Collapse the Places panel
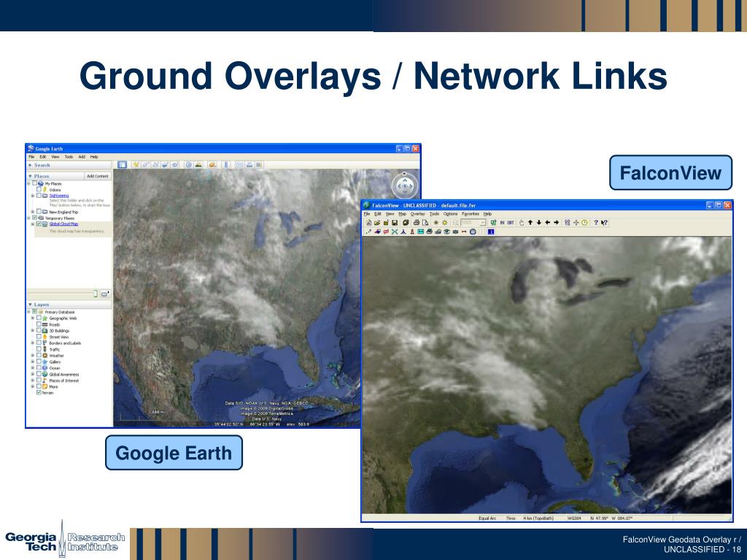This screenshot has width=747, height=560. 30,176
